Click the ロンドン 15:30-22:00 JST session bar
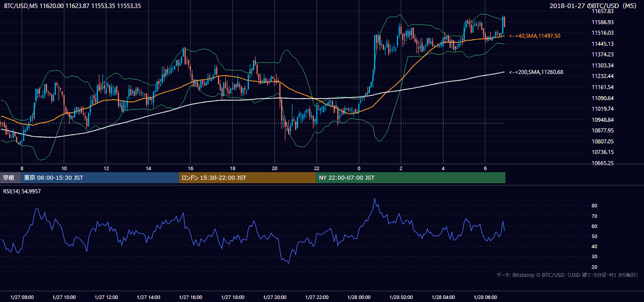 pos(247,178)
